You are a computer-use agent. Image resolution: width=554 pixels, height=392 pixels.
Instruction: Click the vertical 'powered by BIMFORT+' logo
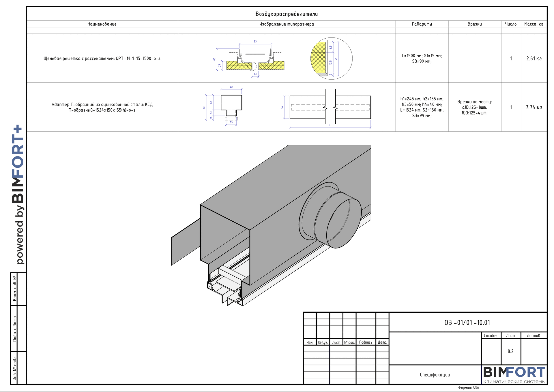click(x=18, y=195)
